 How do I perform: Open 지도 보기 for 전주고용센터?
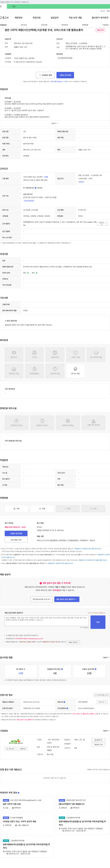click(x=102, y=702)
